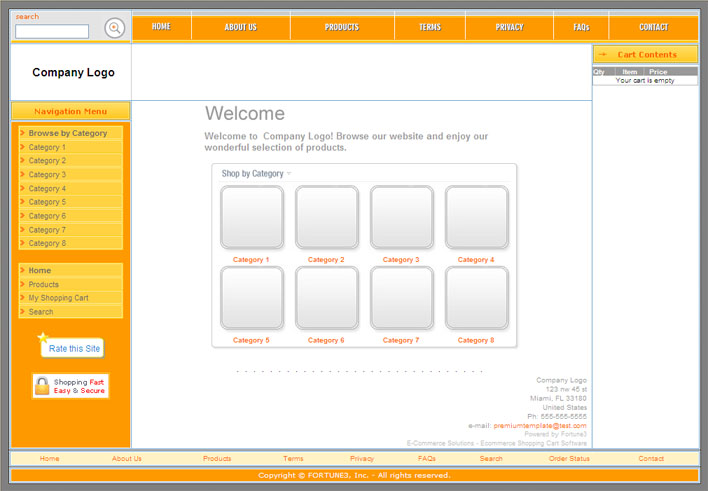Select the Category 6 image tile

tap(326, 298)
